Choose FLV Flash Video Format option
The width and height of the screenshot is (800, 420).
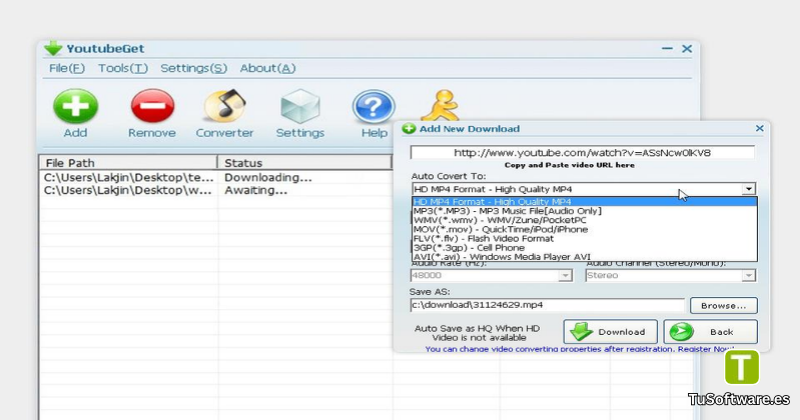[585, 238]
